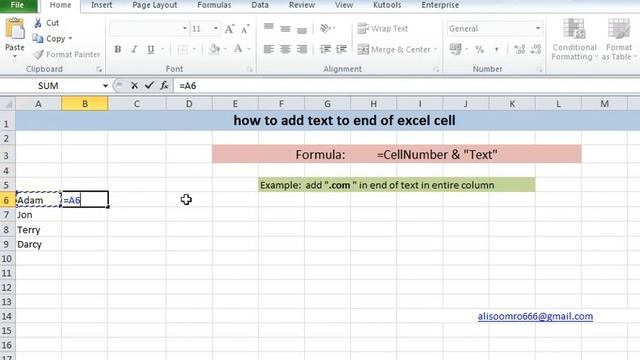Open Font group dialog launcher
This screenshot has height=360, width=640.
point(250,69)
